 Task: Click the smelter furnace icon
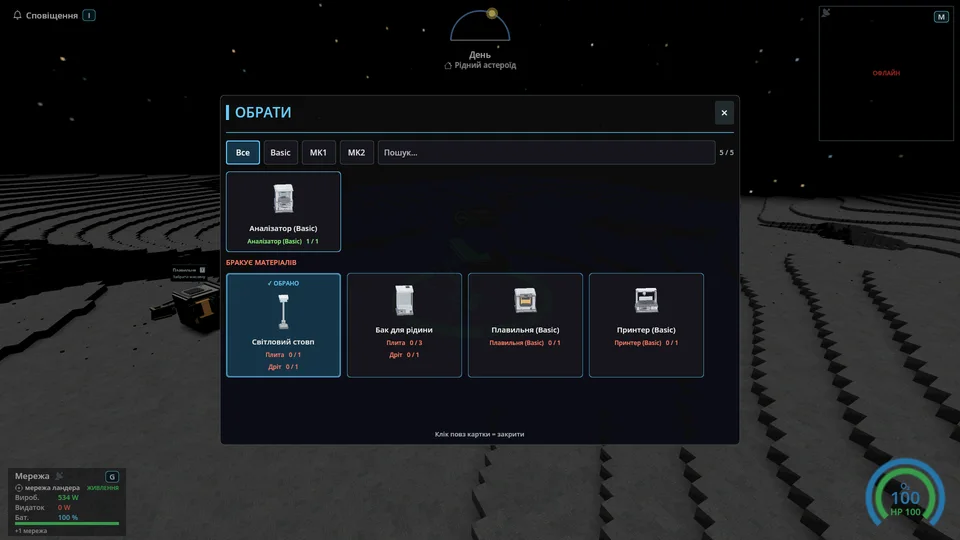point(525,300)
